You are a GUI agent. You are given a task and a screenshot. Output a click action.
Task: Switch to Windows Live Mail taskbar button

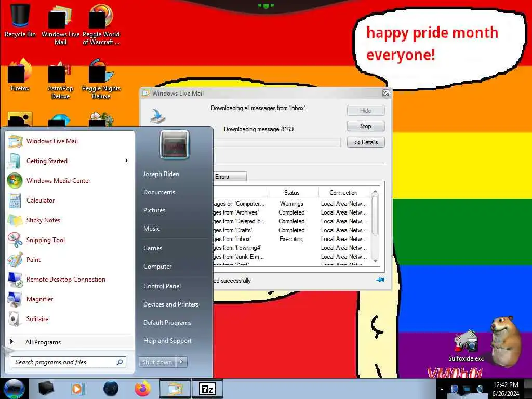pos(175,389)
